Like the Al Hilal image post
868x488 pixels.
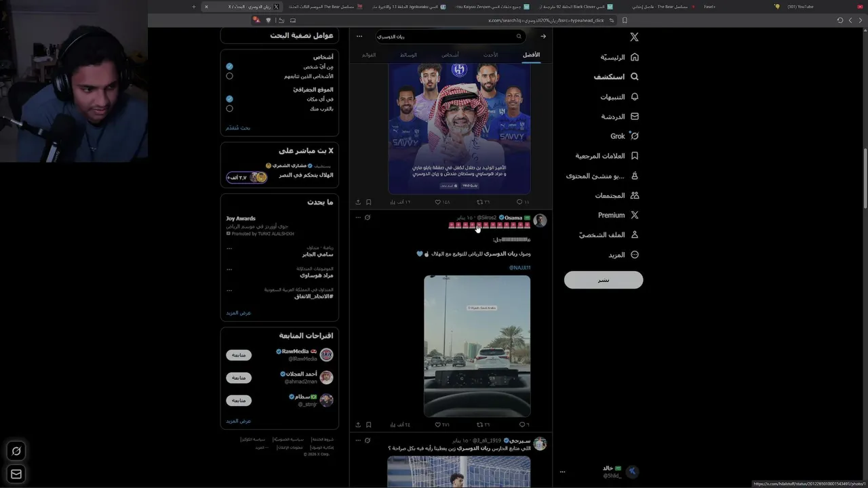[x=442, y=202]
